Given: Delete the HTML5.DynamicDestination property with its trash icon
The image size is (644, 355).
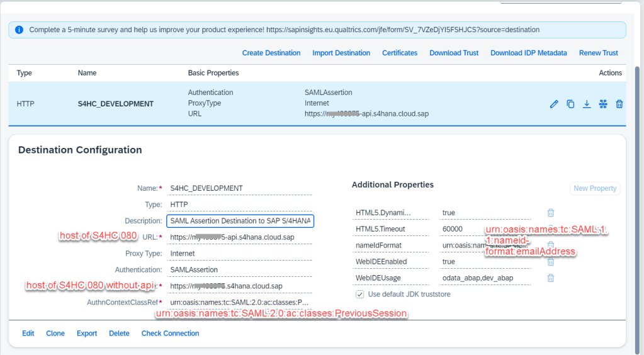Looking at the screenshot, I should (x=551, y=213).
